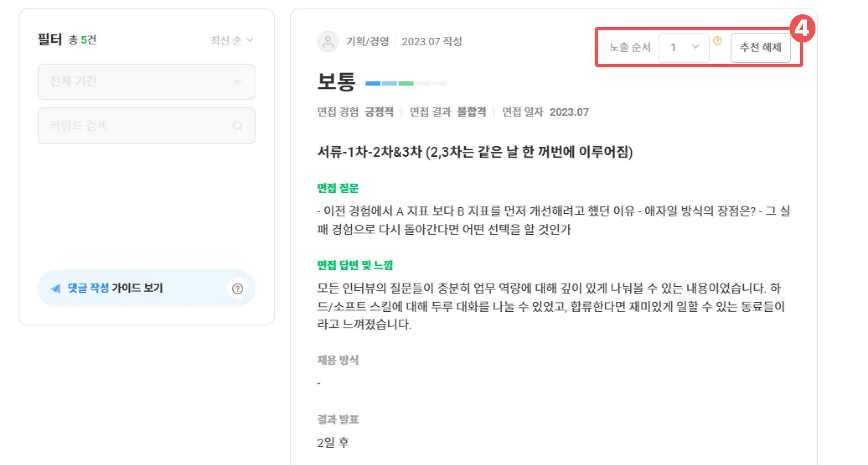Open the 댓글 작성 가이드 보기 link
This screenshot has height=465, width=868.
pyautogui.click(x=115, y=288)
